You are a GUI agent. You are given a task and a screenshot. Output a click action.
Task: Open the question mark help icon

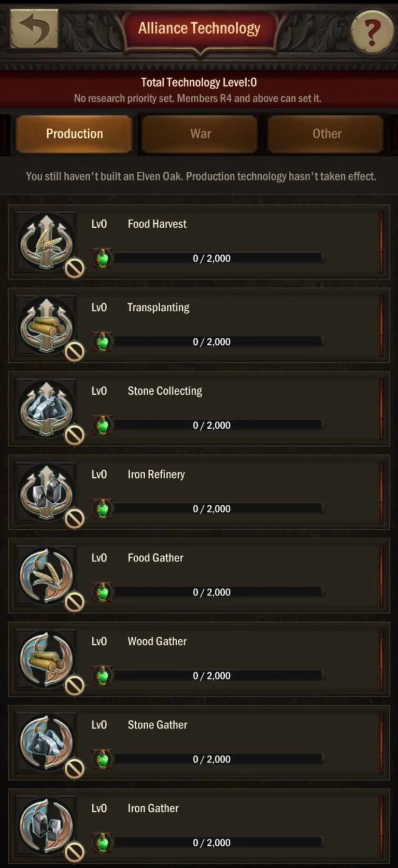tap(372, 32)
